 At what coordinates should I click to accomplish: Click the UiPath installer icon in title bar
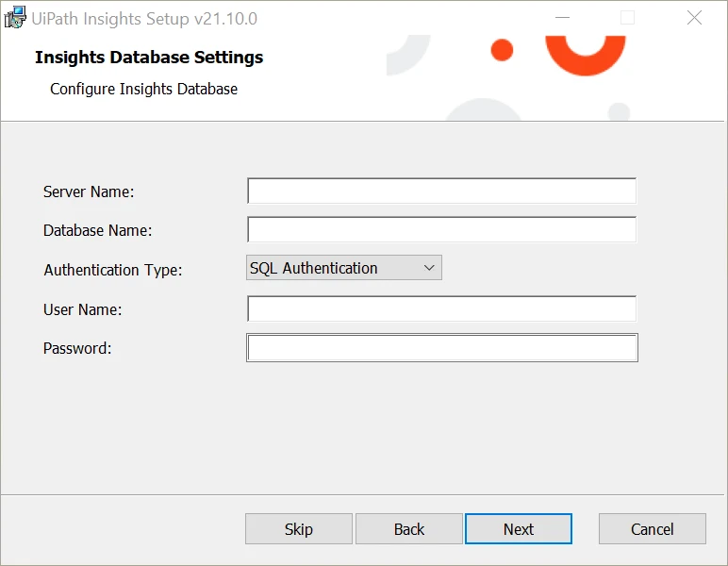[x=15, y=18]
